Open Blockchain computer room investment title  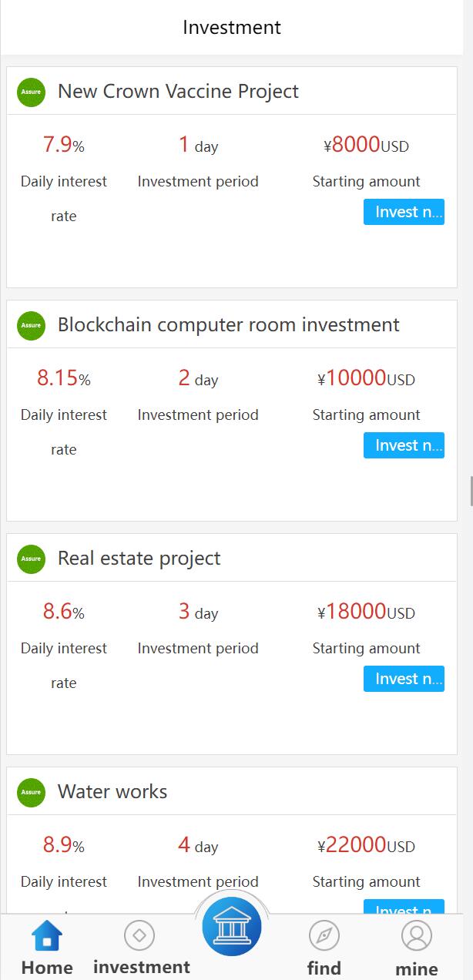click(x=228, y=325)
